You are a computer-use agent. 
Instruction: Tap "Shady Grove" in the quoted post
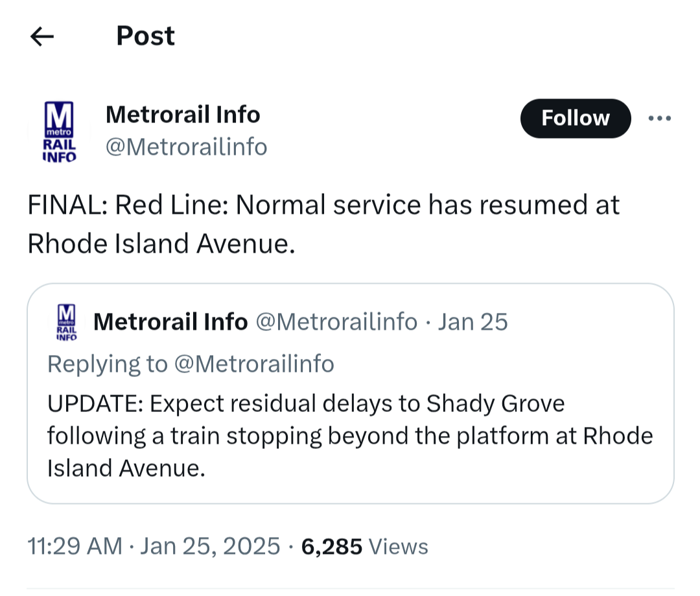(x=495, y=404)
